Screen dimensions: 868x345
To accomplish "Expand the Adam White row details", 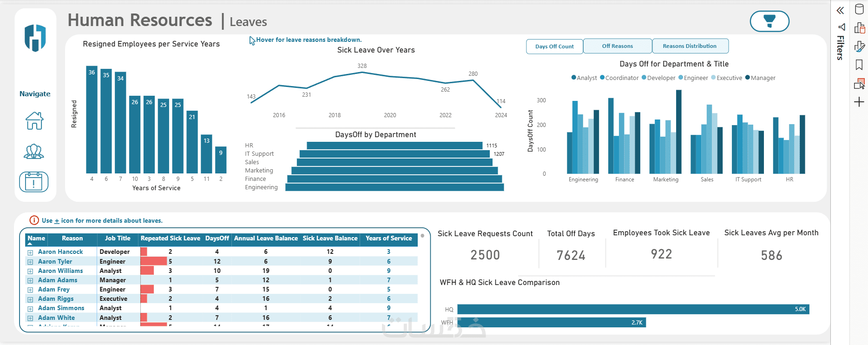I will point(30,318).
